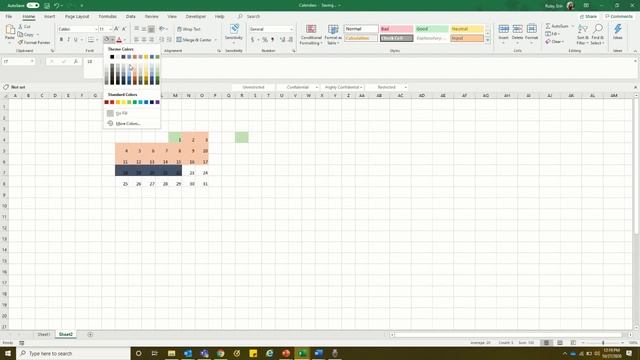This screenshot has width=640, height=360.
Task: Click the Name Box field
Action: click(x=18, y=61)
